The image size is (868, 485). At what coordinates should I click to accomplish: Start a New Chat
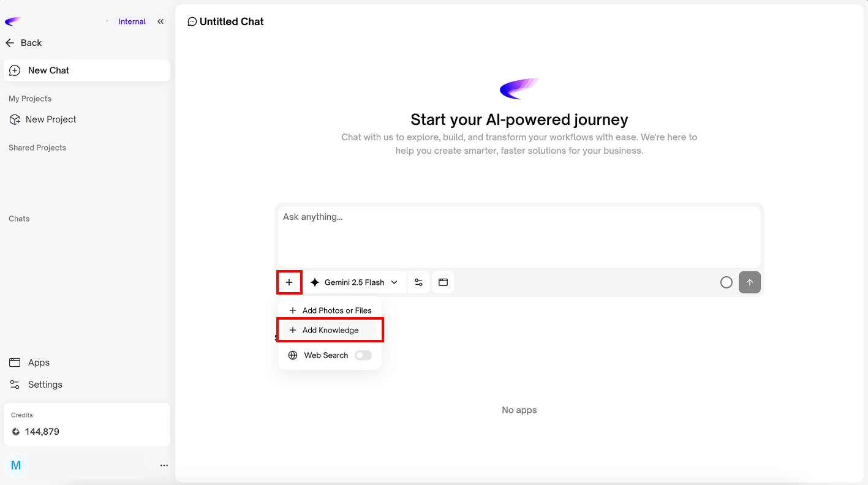click(86, 70)
